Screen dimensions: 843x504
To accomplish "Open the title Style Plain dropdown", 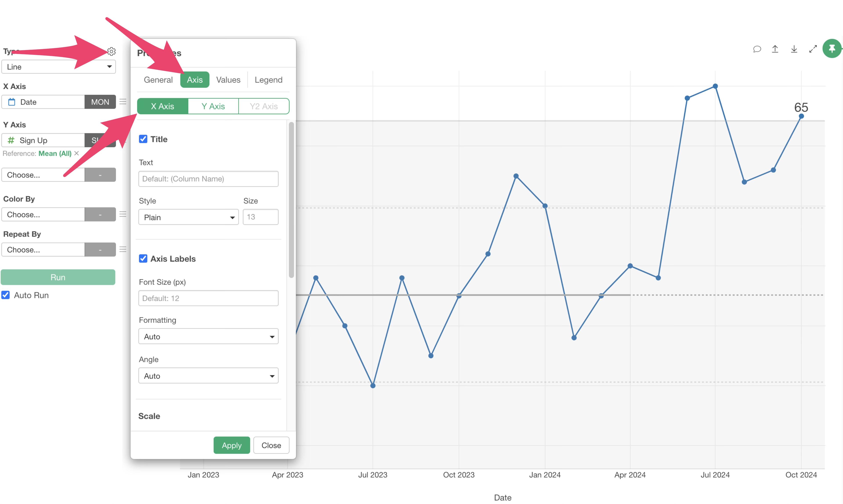I will pos(188,217).
